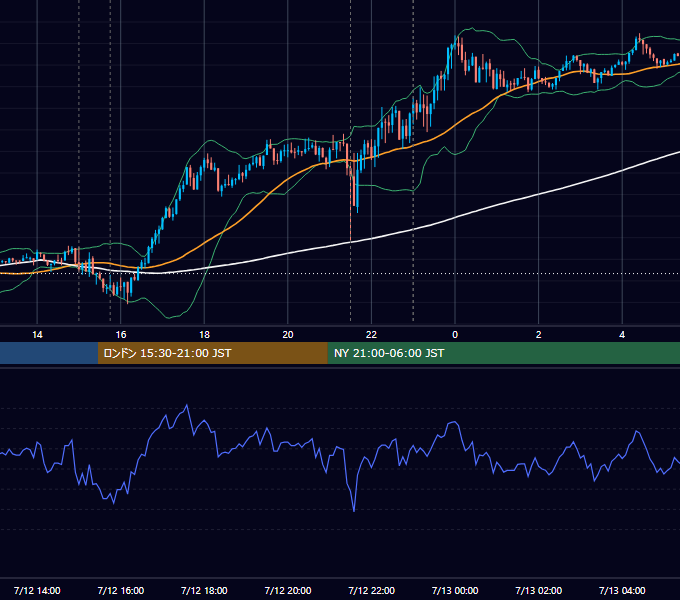Viewport: 680px width, 600px height.
Task: Click the 7/12 20:00 time label
Action: [x=288, y=590]
